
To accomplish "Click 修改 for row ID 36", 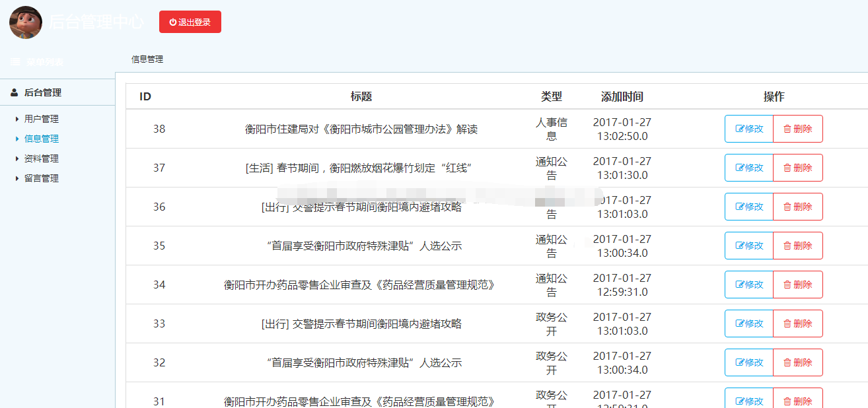I will click(749, 207).
